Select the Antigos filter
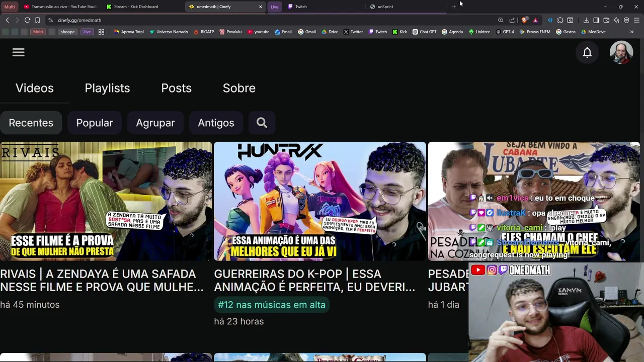644x362 pixels. point(216,123)
